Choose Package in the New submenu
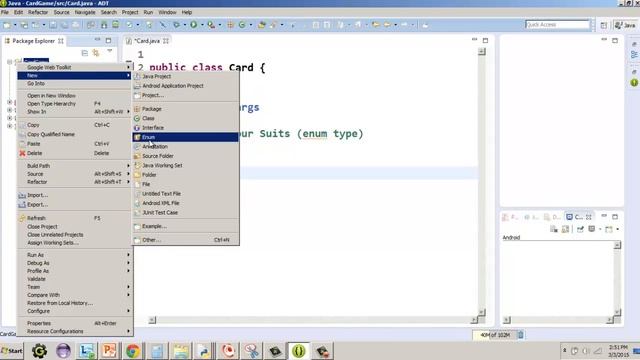Viewport: 640px width, 360px height. pyautogui.click(x=185, y=109)
